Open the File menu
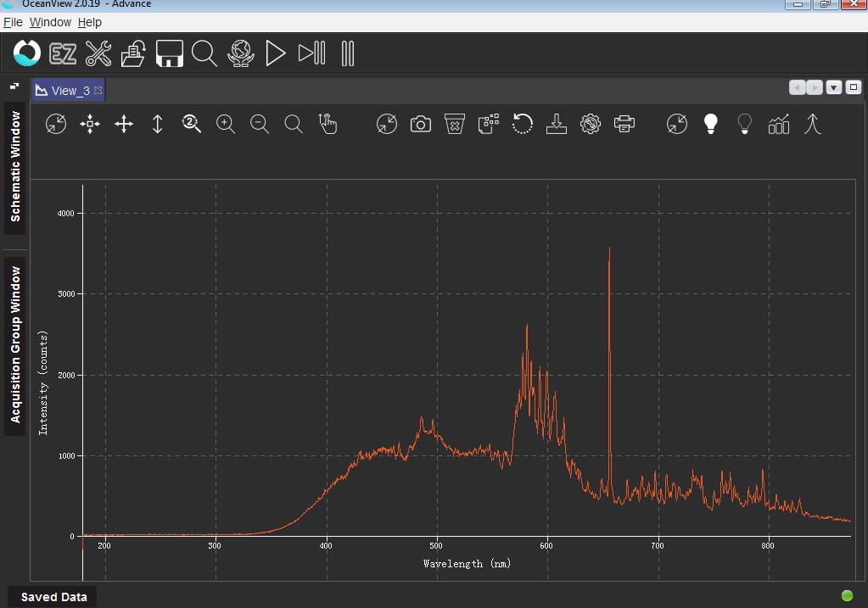 [13, 22]
